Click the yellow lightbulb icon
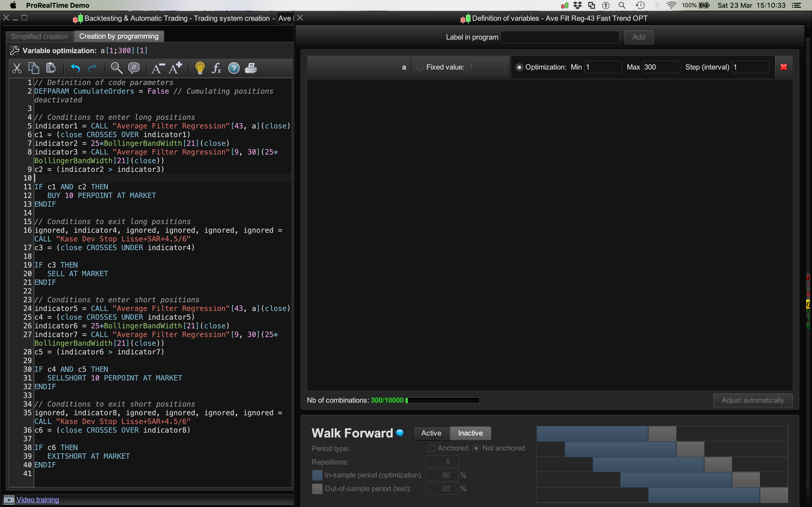Screen dimensions: 812x507 (200, 68)
